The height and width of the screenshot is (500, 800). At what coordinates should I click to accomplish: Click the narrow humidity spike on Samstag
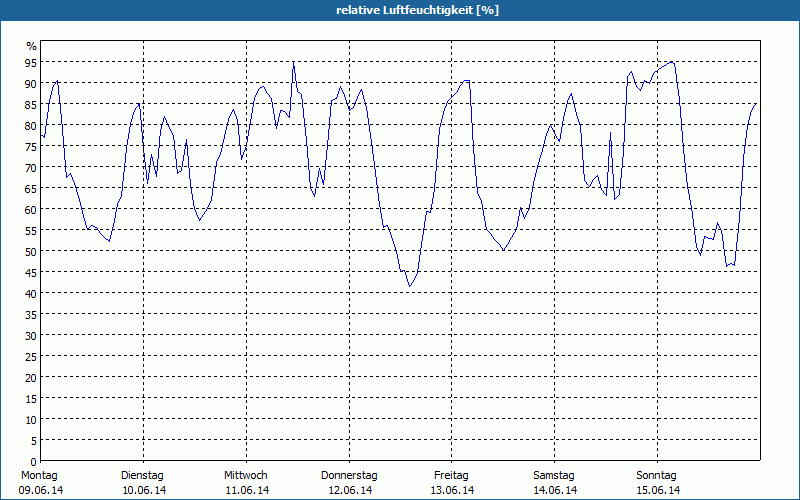(610, 133)
